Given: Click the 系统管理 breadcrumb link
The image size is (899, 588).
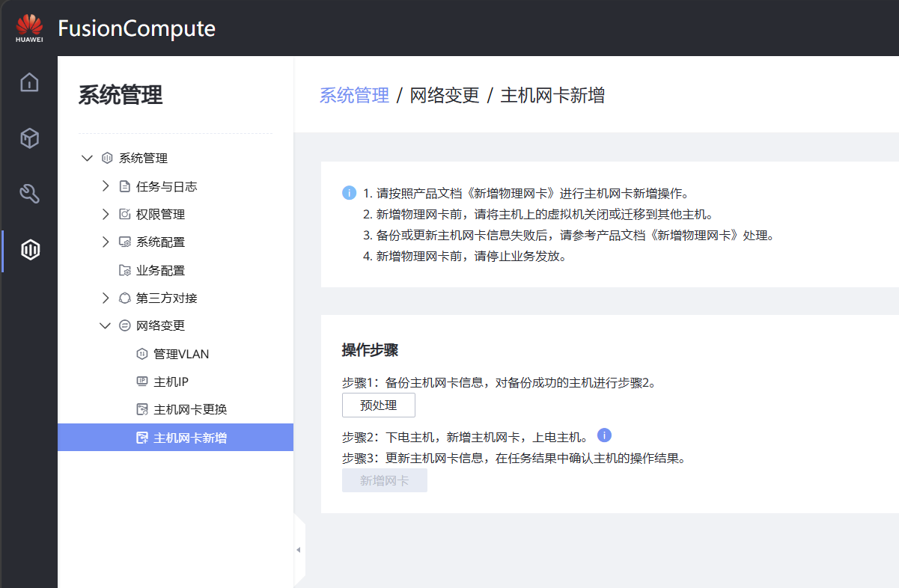Looking at the screenshot, I should (x=354, y=96).
